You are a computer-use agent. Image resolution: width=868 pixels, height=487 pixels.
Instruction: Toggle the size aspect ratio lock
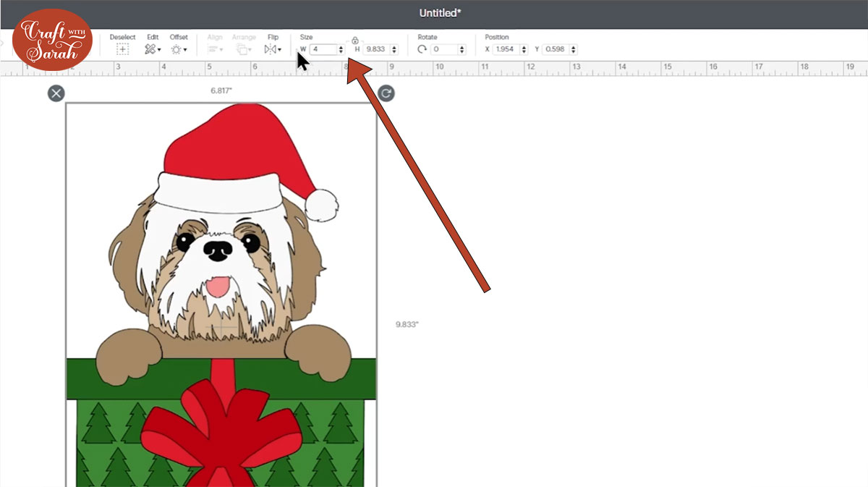coord(355,41)
